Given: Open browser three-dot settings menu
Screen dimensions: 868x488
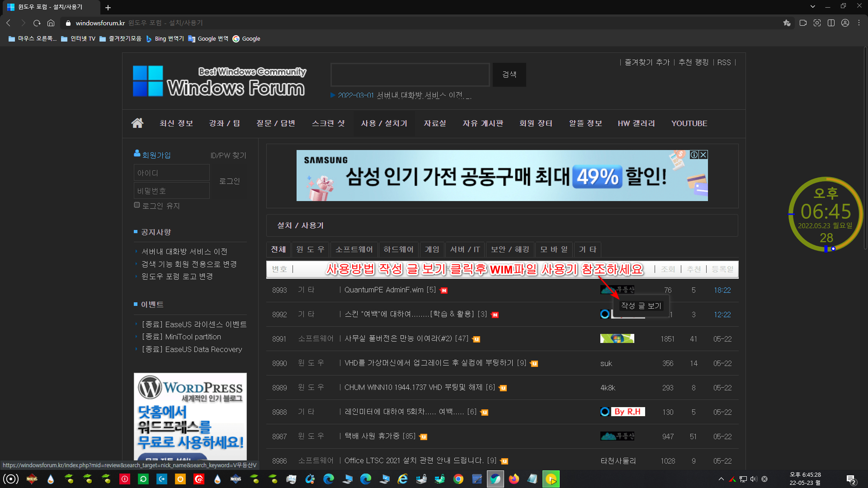Looking at the screenshot, I should coord(859,23).
